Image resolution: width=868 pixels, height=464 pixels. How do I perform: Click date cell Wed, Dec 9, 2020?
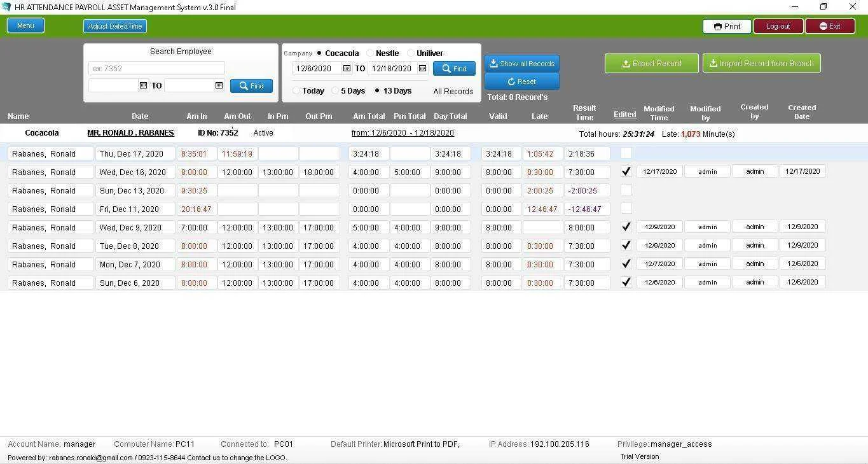[135, 227]
